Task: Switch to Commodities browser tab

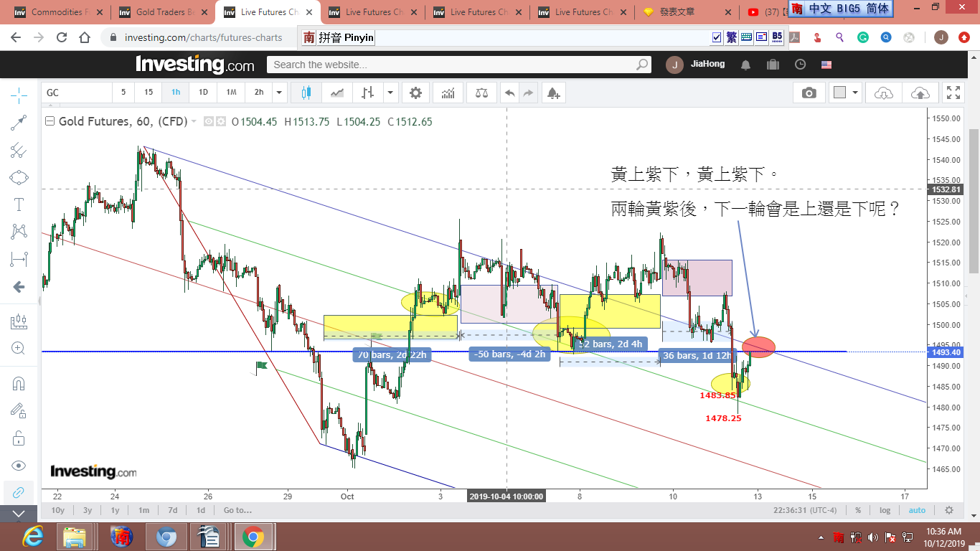Action: [x=57, y=12]
